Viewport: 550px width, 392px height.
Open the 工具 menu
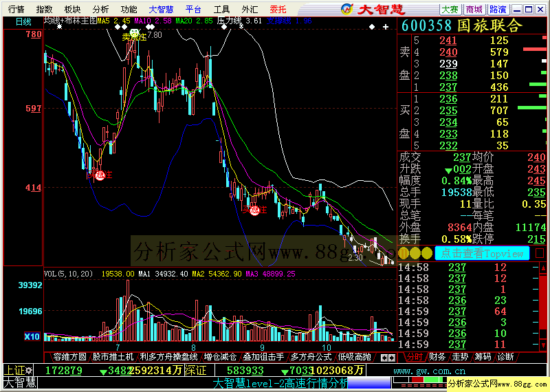click(x=221, y=10)
